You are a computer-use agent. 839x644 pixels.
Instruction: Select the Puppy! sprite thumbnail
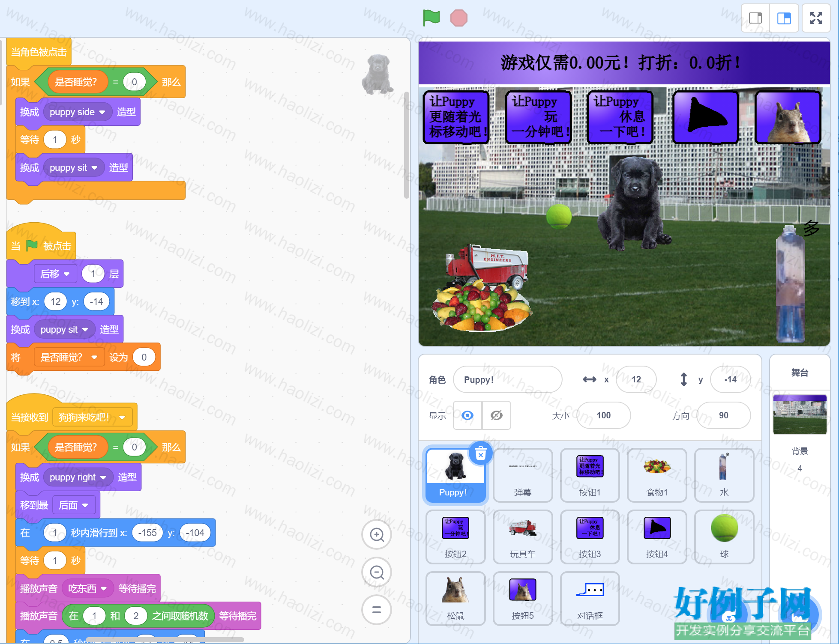(x=455, y=475)
